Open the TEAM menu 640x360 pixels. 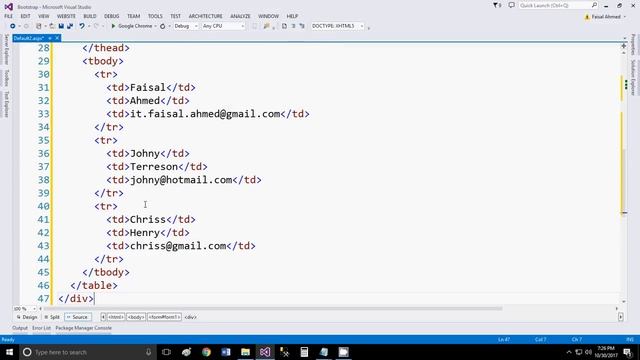coord(133,16)
